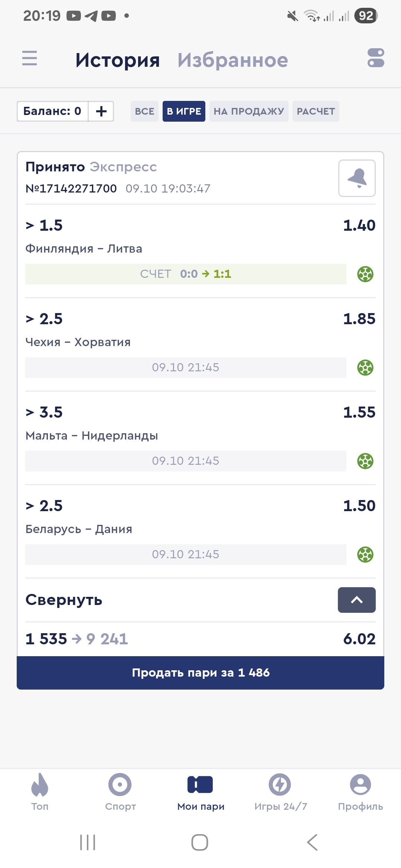Switch to the Избранное tab
Screen dimensions: 401x868
pyautogui.click(x=233, y=60)
